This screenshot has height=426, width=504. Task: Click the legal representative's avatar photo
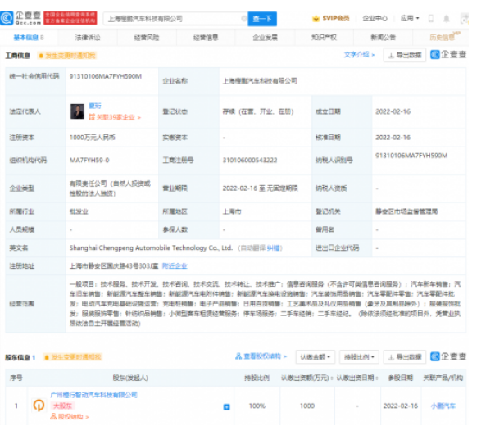(77, 111)
